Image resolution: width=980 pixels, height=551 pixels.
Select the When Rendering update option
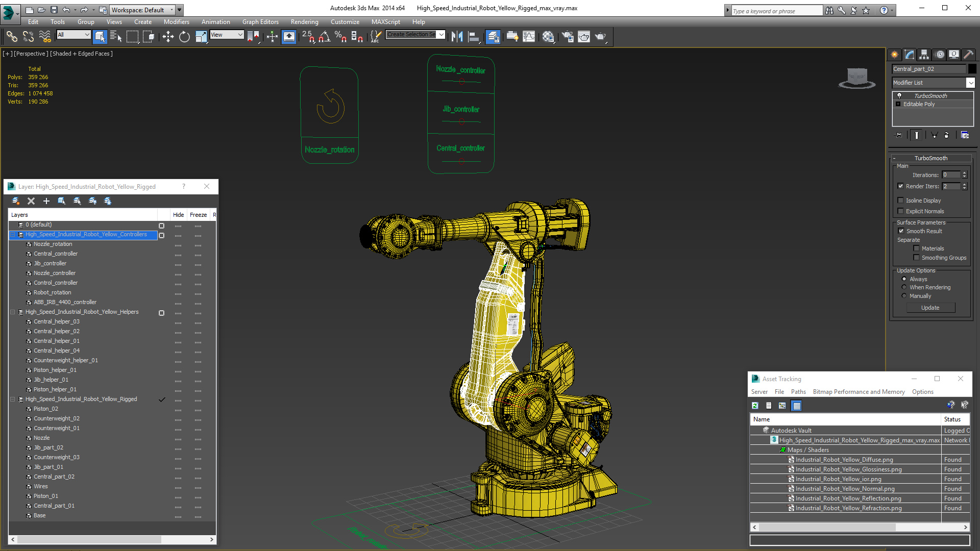pyautogui.click(x=904, y=287)
